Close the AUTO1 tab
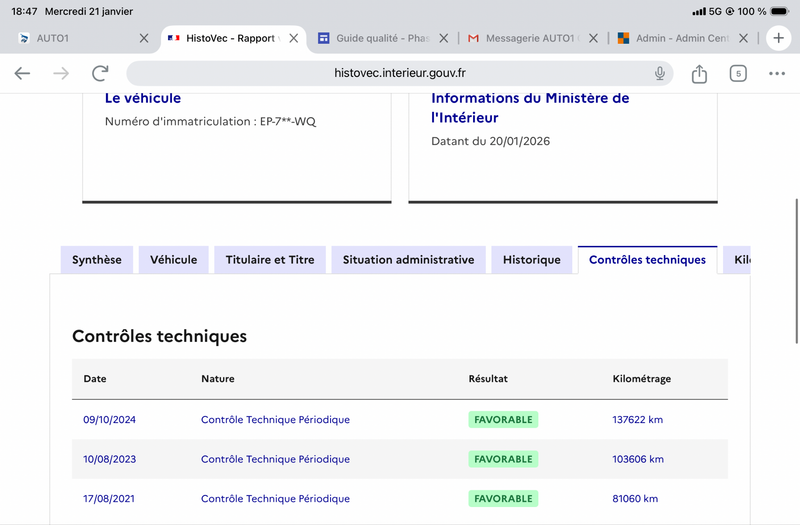800x525 pixels. (x=143, y=38)
